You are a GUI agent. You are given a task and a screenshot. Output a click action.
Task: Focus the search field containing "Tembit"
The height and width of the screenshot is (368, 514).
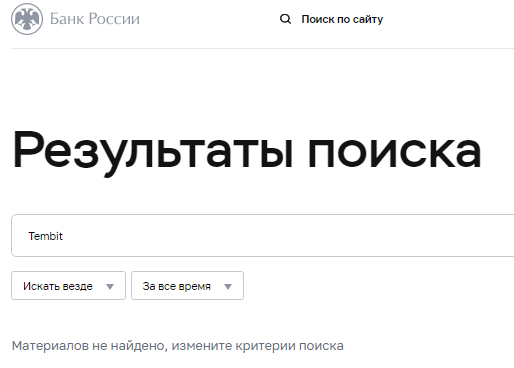point(263,236)
